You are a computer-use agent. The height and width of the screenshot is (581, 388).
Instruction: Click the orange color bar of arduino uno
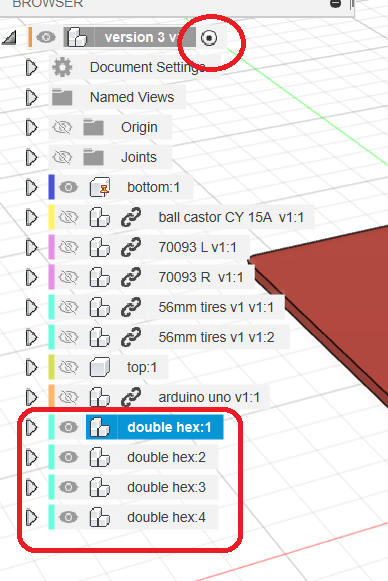(x=52, y=397)
